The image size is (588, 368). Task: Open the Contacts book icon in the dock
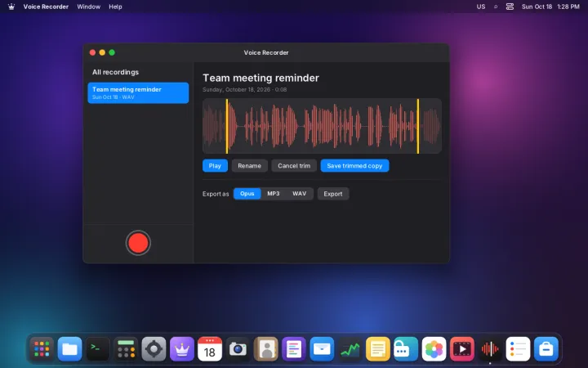(x=266, y=349)
